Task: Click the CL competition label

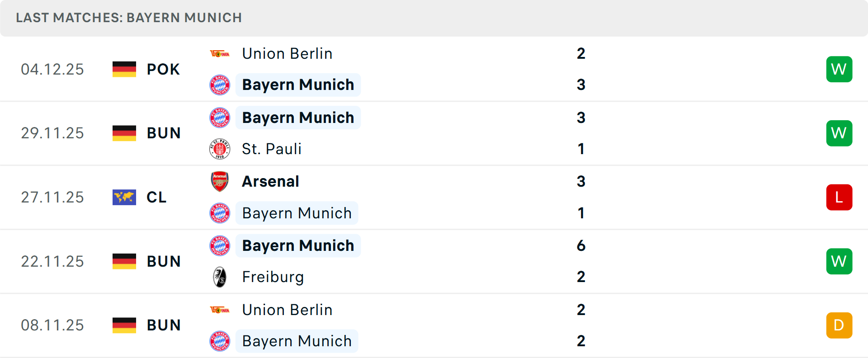Action: pos(156,197)
